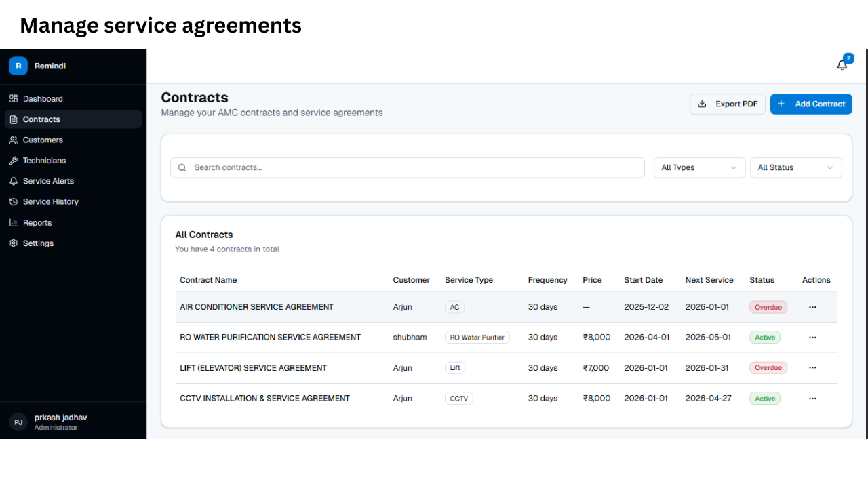Click the PJ user avatar

(x=18, y=422)
